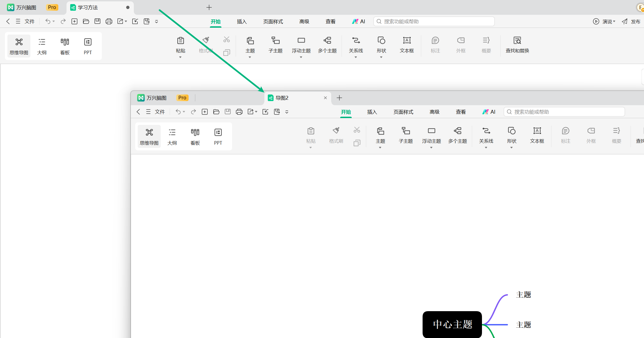This screenshot has height=338, width=644.
Task: Expand Relationship line dropdown in back window
Action: (356, 57)
